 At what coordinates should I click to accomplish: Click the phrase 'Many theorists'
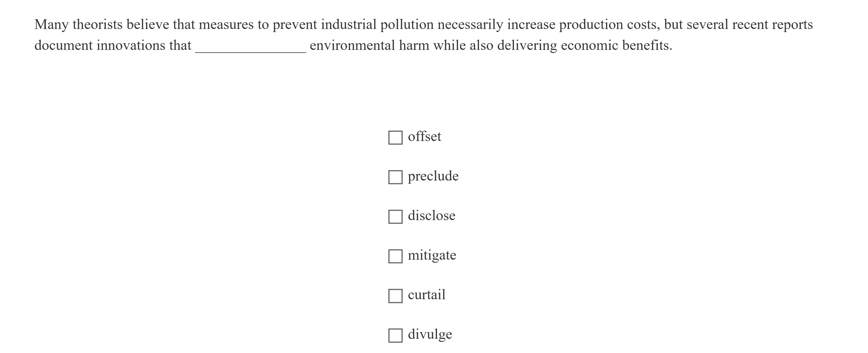coord(78,25)
